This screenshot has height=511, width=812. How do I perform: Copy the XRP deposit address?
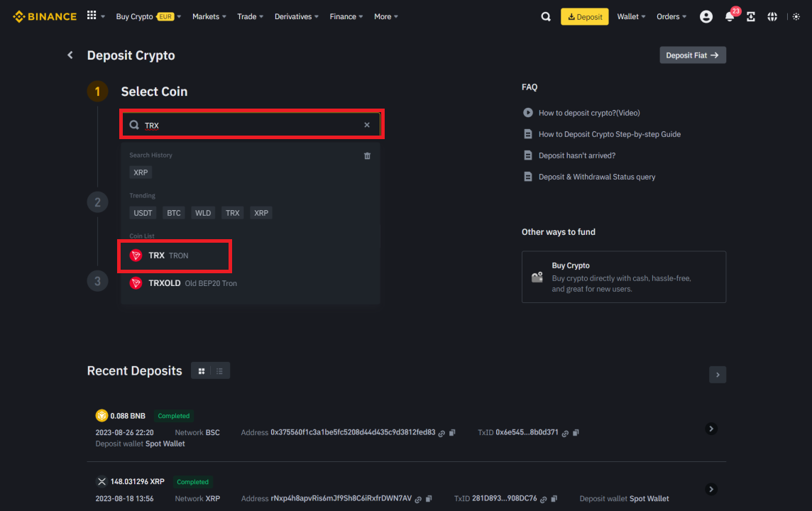pyautogui.click(x=429, y=499)
